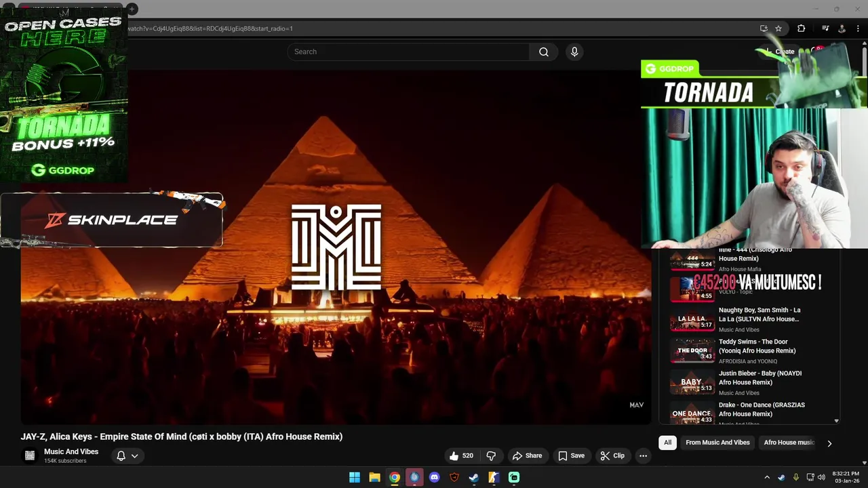Open Counter-Strike icon in the taskbar
Viewport: 868px width, 488px height.
click(494, 477)
